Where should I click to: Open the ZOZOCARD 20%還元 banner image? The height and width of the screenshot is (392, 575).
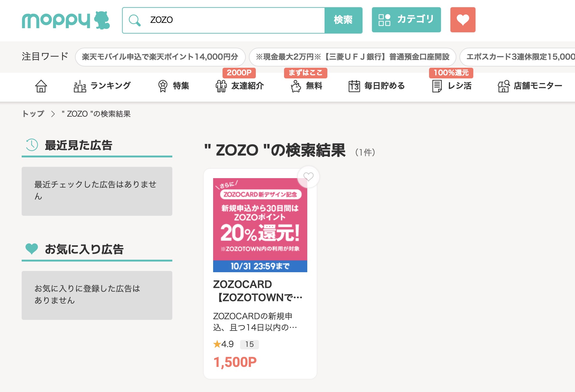pyautogui.click(x=260, y=225)
